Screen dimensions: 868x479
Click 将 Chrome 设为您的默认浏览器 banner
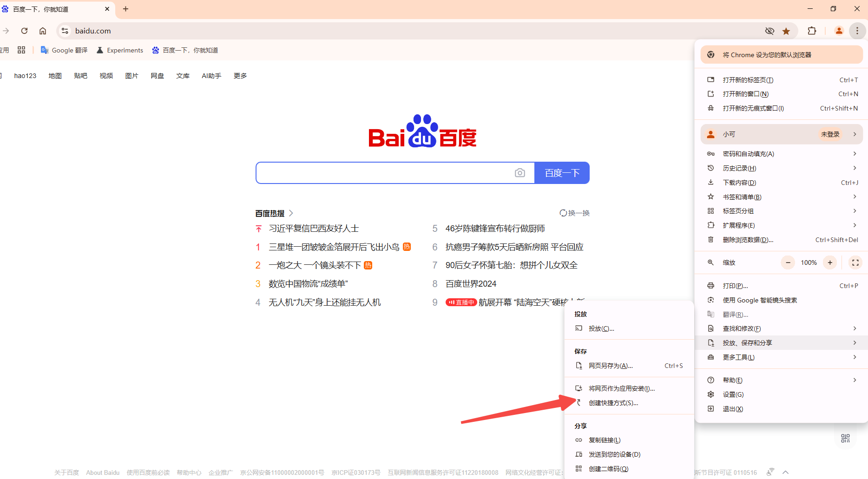pyautogui.click(x=782, y=55)
